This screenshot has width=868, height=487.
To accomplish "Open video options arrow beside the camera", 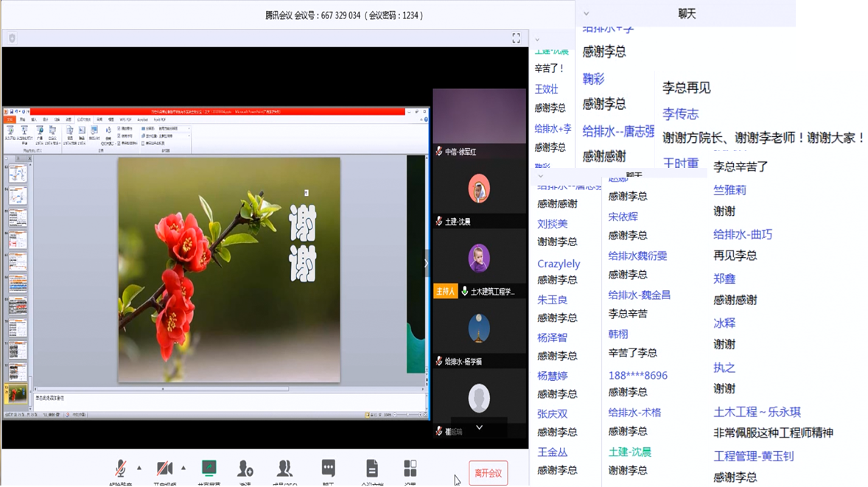I will click(183, 468).
